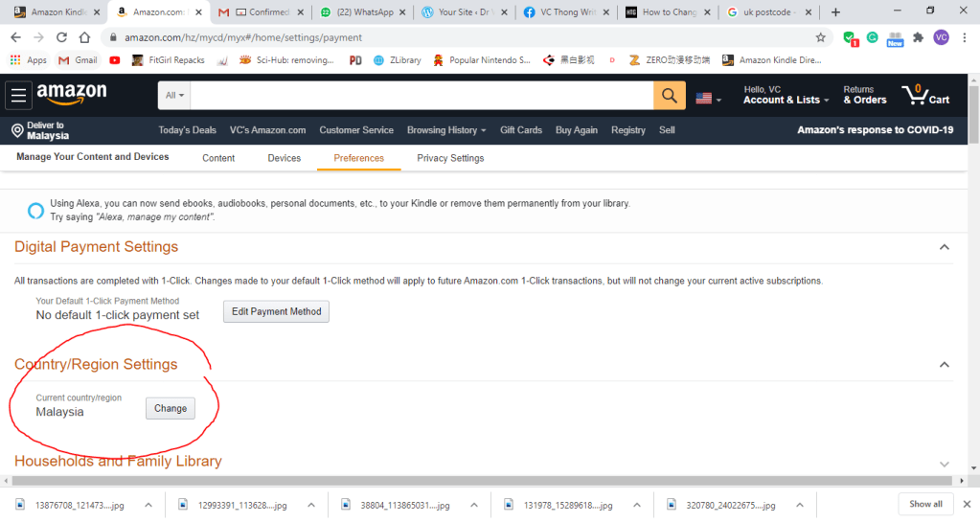The height and width of the screenshot is (522, 980).
Task: Click Show all in the downloads bar
Action: [924, 504]
